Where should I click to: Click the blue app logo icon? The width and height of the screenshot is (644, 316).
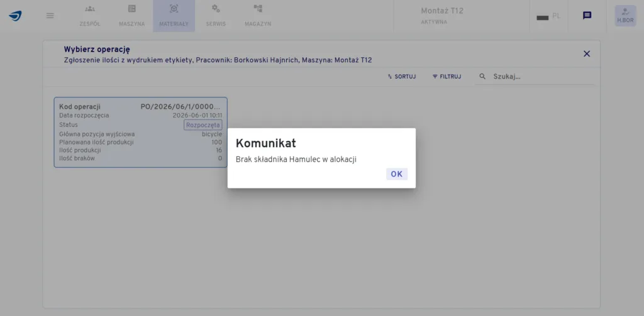(x=15, y=16)
